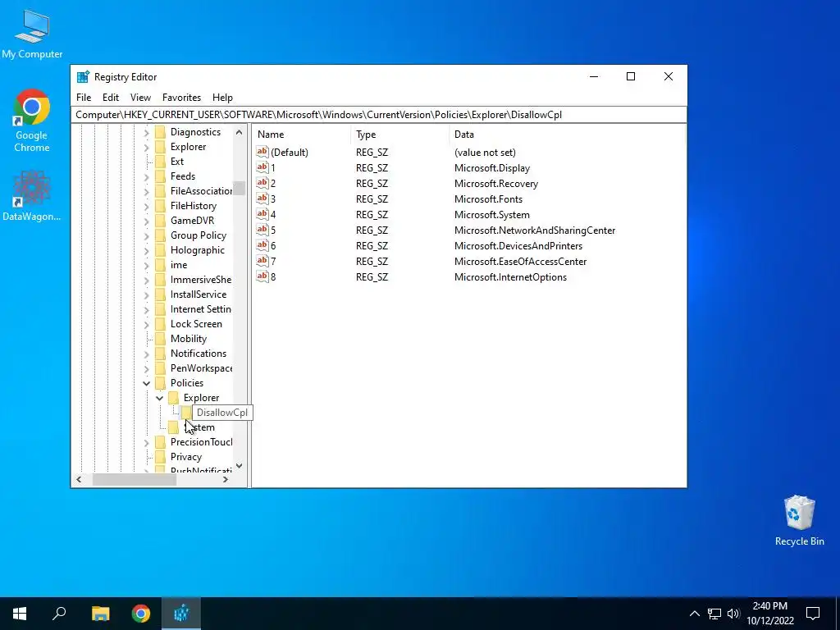Expand the GameDVR key
This screenshot has height=630, width=840.
[146, 221]
